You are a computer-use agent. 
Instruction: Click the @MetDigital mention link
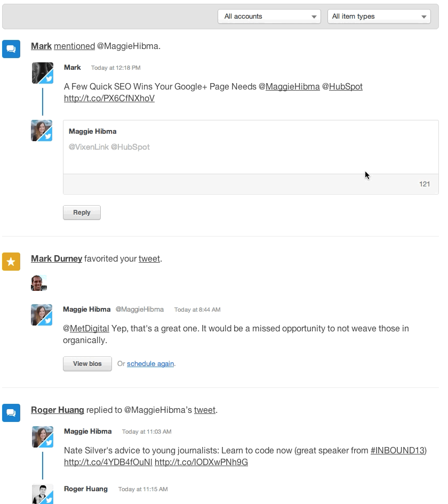click(86, 329)
